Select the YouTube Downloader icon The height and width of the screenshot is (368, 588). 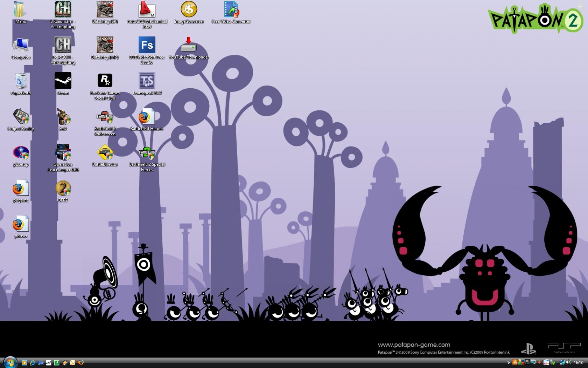(x=189, y=48)
